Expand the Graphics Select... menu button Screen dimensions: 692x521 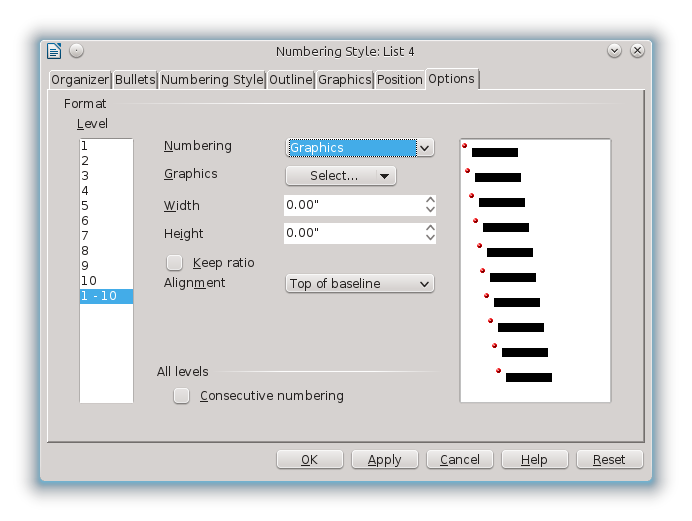(341, 176)
